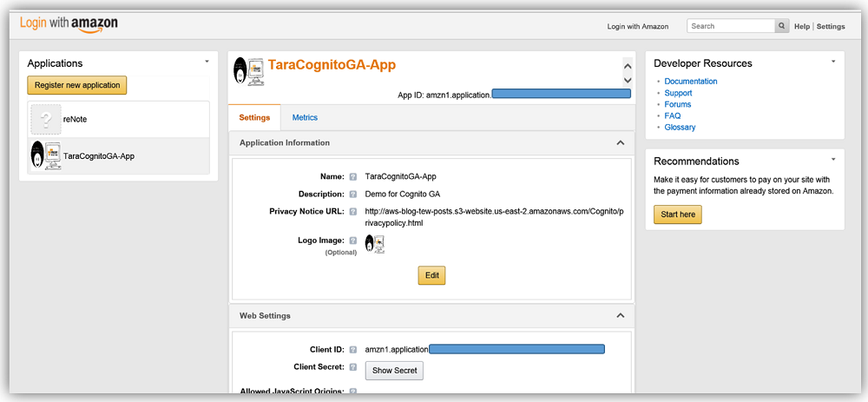Reveal the secret with Show Secret

394,370
